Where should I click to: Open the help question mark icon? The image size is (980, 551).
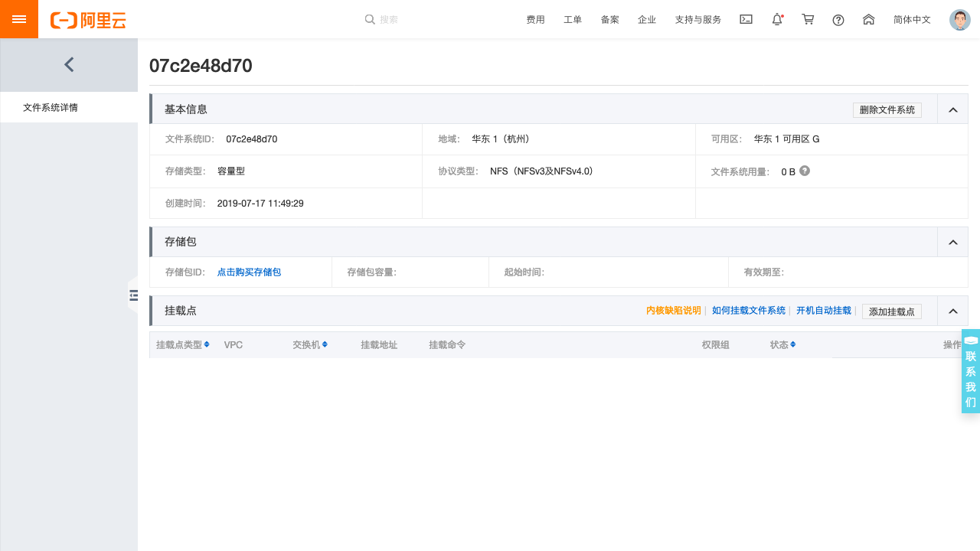(x=838, y=20)
